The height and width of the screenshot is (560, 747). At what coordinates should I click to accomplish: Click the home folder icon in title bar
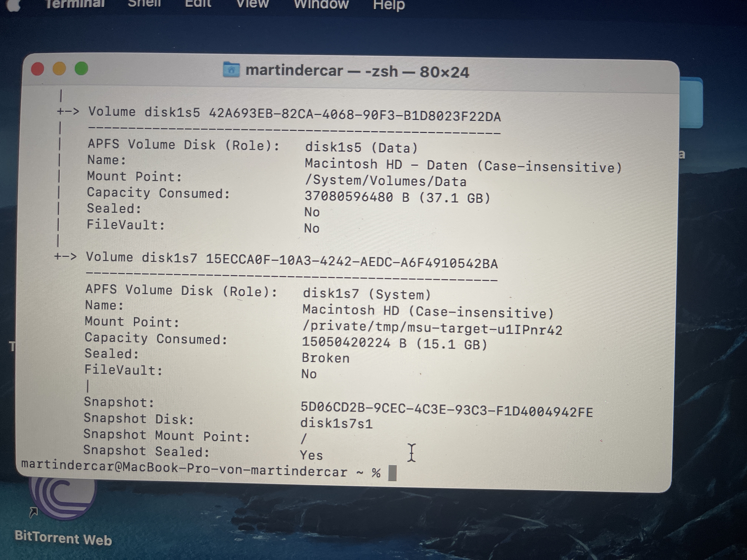click(231, 69)
